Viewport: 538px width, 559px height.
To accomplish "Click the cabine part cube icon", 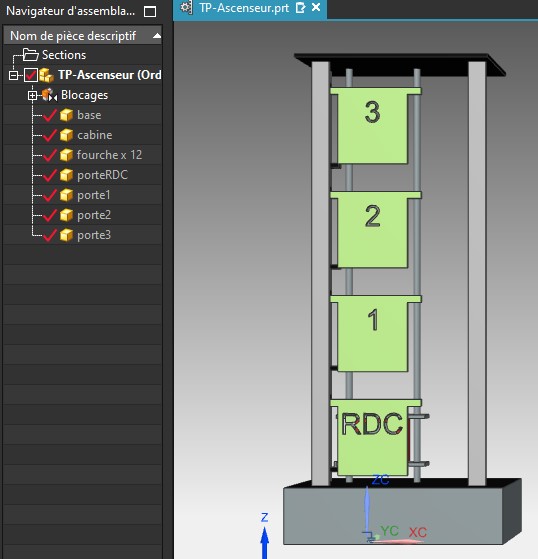I will click(x=66, y=135).
